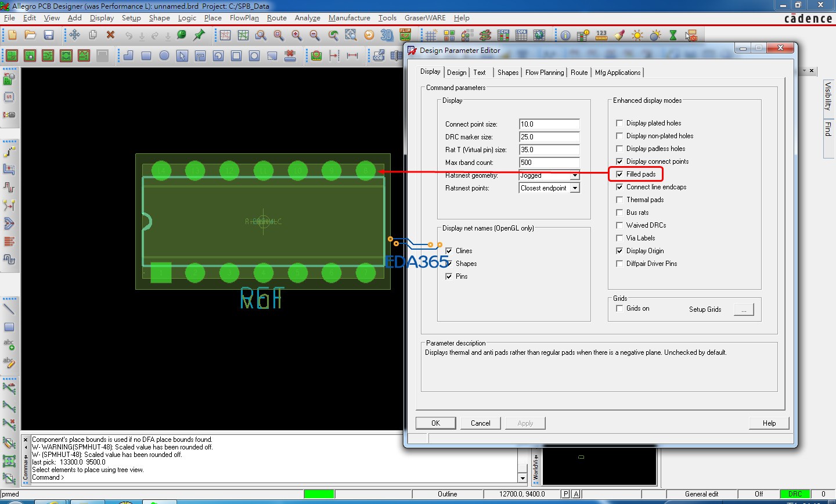Image resolution: width=836 pixels, height=504 pixels.
Task: Enable the Waived DRCs checkbox
Action: coord(619,225)
